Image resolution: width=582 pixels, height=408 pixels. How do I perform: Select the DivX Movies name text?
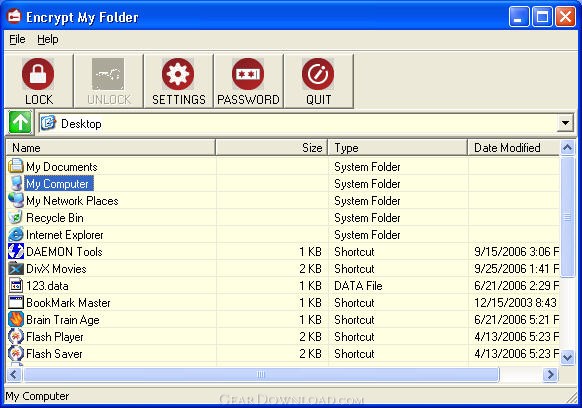point(56,269)
